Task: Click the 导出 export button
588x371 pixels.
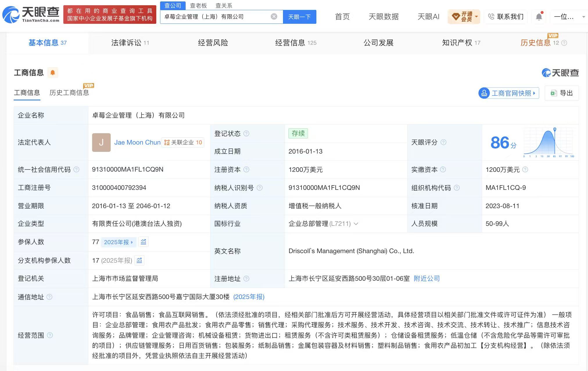Action: (562, 93)
